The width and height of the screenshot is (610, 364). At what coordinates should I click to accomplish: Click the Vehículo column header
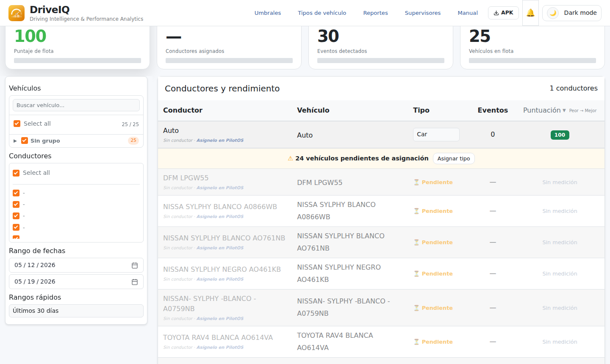tap(313, 110)
